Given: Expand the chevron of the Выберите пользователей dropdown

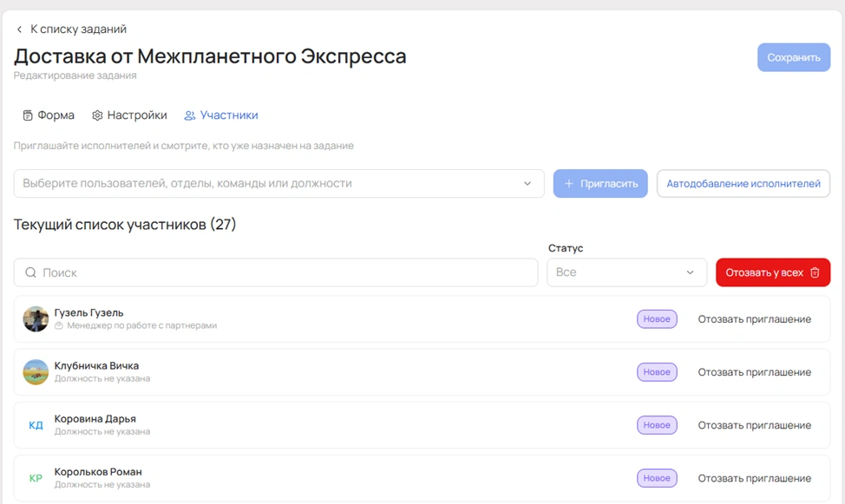Looking at the screenshot, I should click(x=527, y=184).
